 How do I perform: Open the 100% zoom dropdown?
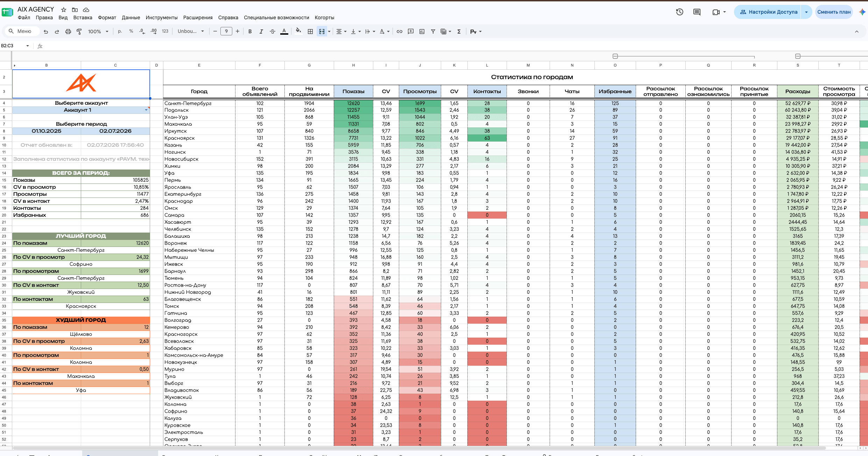pyautogui.click(x=98, y=32)
